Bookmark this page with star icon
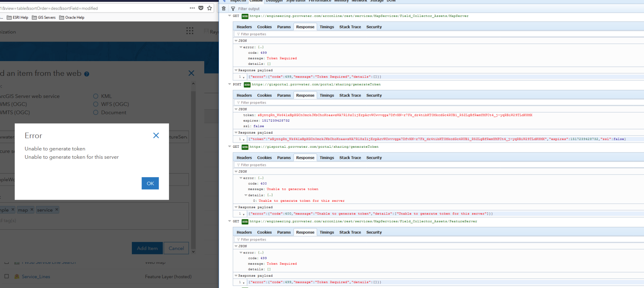This screenshot has height=288, width=644. [210, 8]
